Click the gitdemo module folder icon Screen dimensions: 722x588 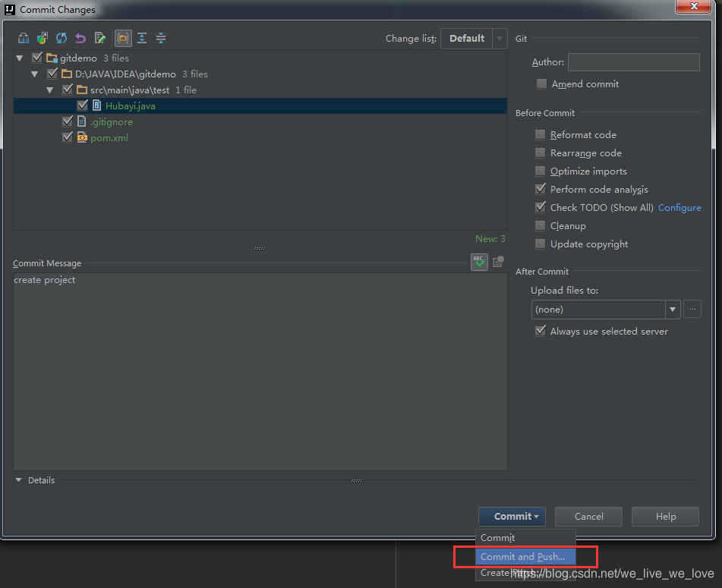[52, 58]
